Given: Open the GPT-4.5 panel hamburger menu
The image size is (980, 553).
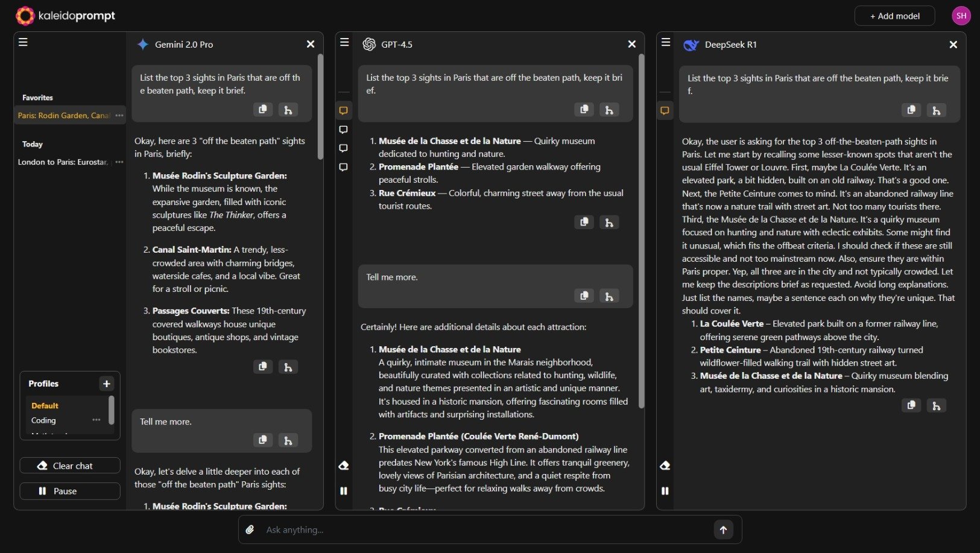Looking at the screenshot, I should click(x=344, y=42).
